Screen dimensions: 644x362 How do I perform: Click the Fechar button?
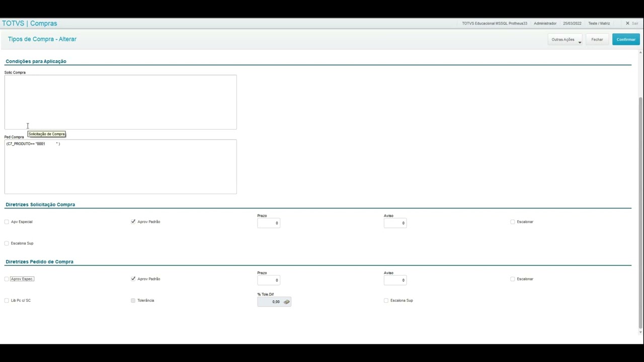597,39
